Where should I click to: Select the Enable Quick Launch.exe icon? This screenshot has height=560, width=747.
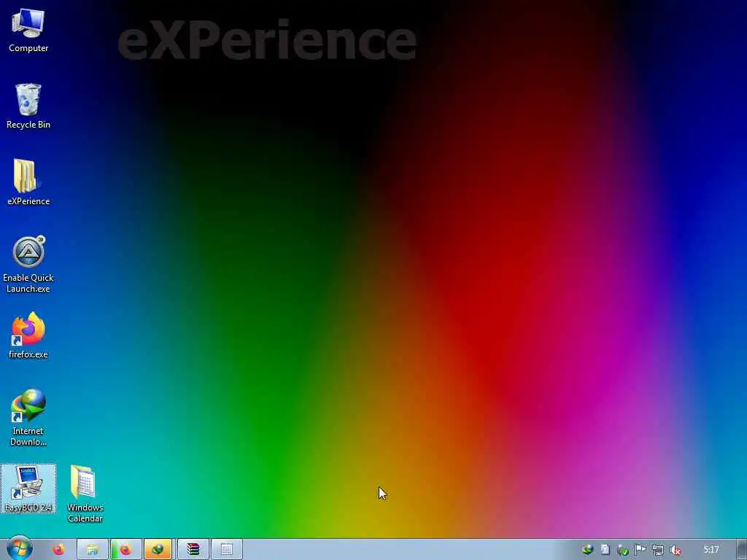[28, 264]
